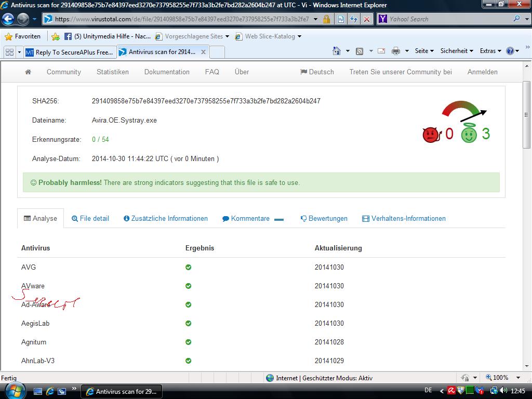Screen dimensions: 532x399
Task: Open the Unitymedia Hilfe Facebook favorite
Action: [108, 36]
